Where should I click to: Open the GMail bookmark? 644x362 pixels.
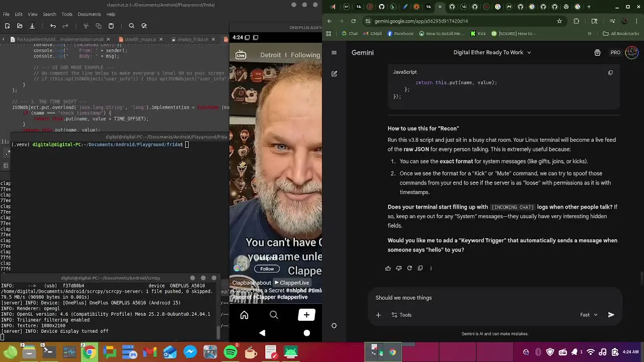[372, 34]
